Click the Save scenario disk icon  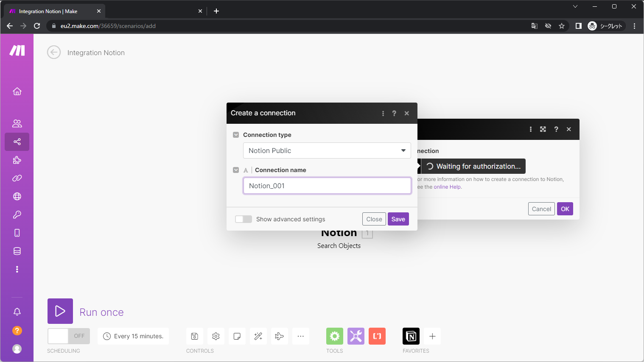pos(195,336)
